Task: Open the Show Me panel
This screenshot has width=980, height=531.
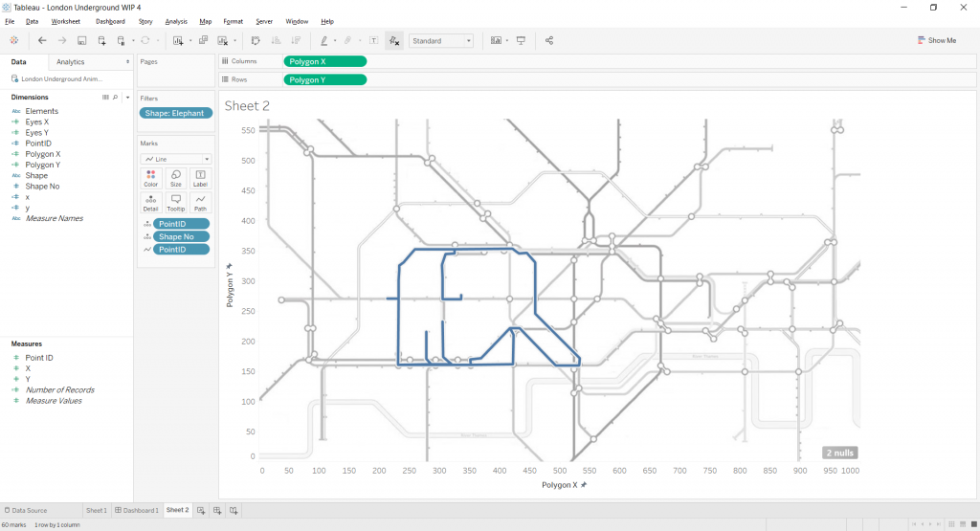Action: click(x=936, y=40)
